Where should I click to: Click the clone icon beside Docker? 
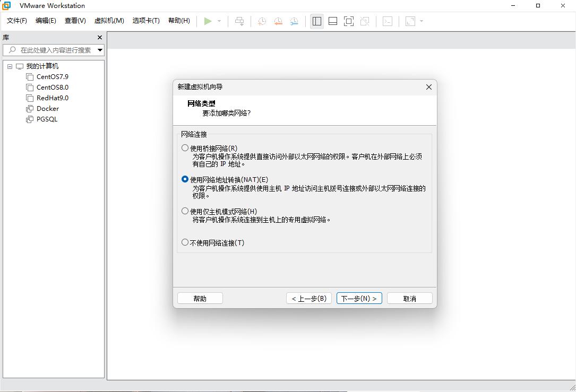coord(30,109)
